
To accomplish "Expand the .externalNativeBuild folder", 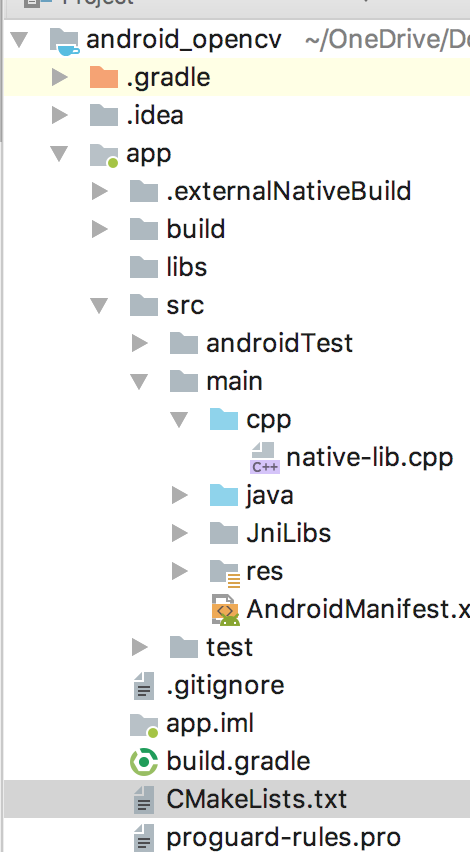I will coord(99,191).
